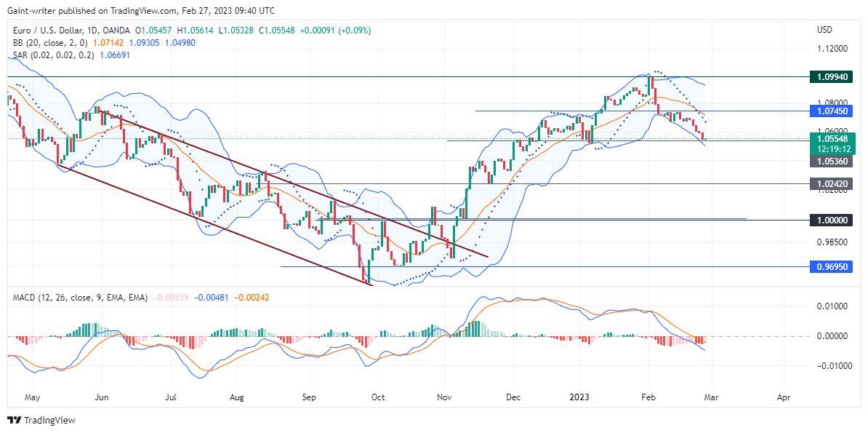Click the 0.98500 price axis tick
The image size is (868, 433).
(x=832, y=242)
